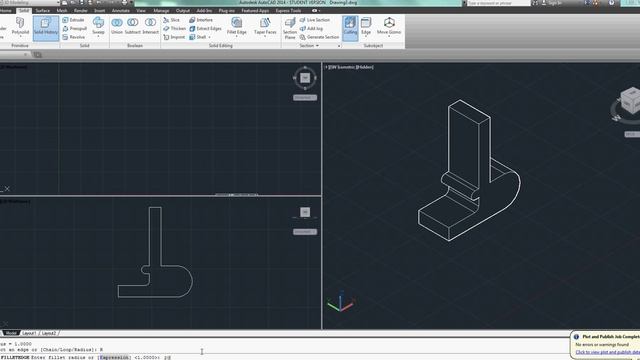The image size is (640, 360).
Task: Select the Slice tool
Action: [171, 20]
